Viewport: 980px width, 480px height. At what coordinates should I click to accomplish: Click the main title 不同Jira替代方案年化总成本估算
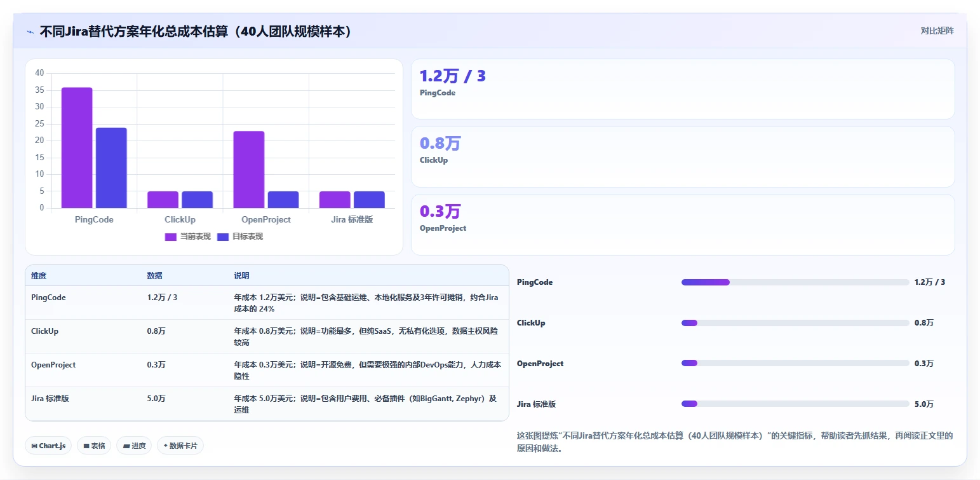pyautogui.click(x=196, y=31)
